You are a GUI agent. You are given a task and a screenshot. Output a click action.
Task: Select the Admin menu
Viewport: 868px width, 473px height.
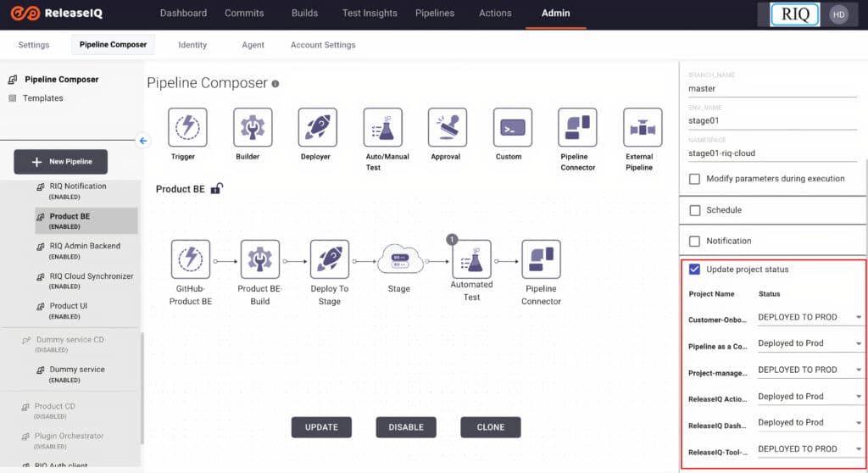point(556,14)
